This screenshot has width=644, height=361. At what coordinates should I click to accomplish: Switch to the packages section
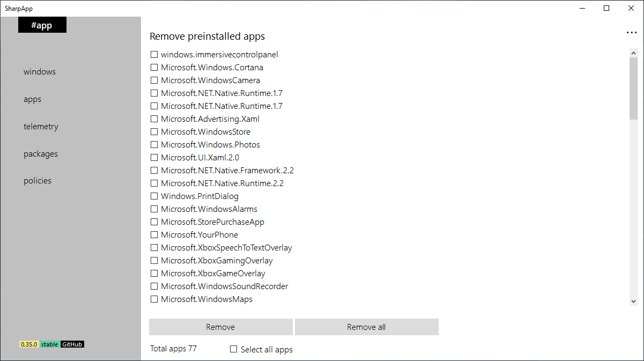pyautogui.click(x=41, y=154)
